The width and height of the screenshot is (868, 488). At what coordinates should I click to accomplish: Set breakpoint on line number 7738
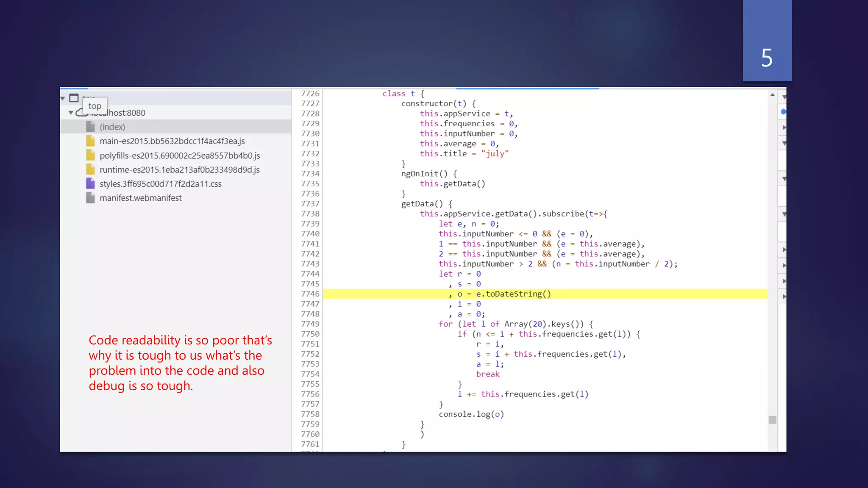tap(310, 213)
